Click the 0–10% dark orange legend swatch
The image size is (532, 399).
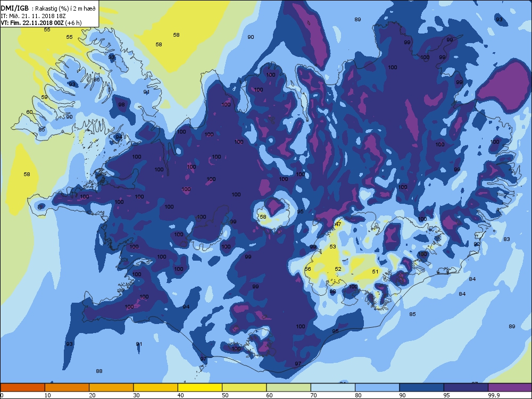coord(22,387)
